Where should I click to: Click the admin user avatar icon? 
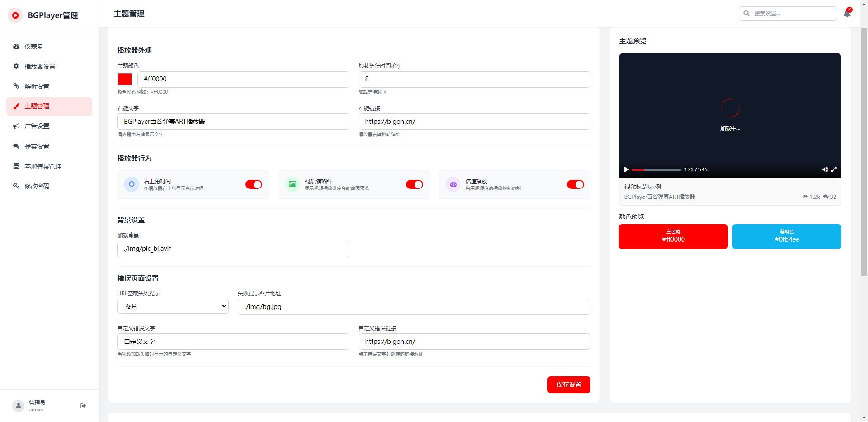(18, 406)
